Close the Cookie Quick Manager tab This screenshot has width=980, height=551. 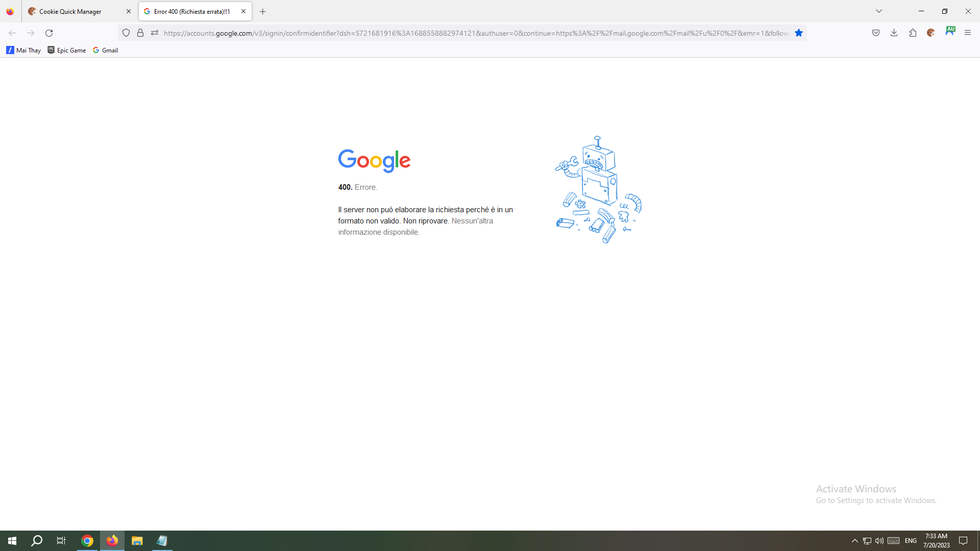pyautogui.click(x=129, y=11)
